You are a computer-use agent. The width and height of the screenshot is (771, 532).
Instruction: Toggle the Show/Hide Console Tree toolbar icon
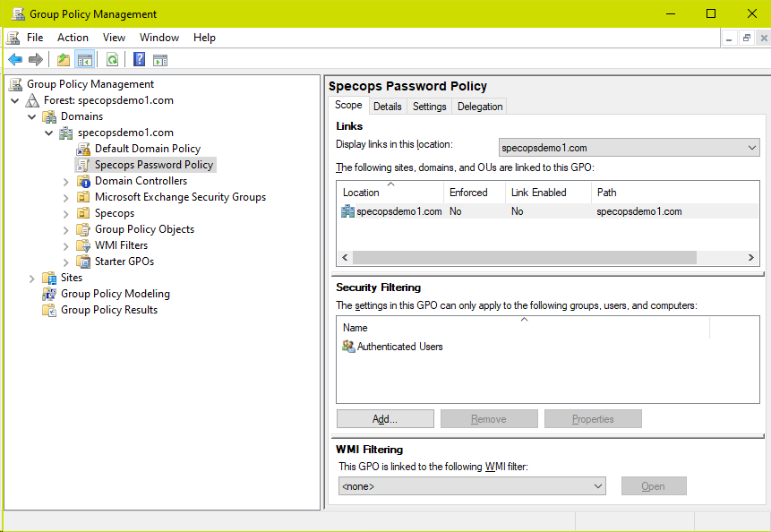(x=84, y=60)
